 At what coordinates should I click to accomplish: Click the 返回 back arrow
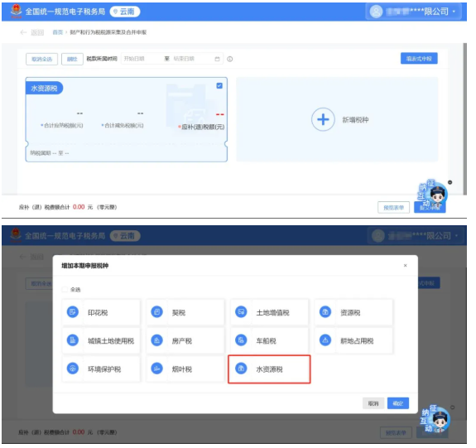[x=23, y=32]
